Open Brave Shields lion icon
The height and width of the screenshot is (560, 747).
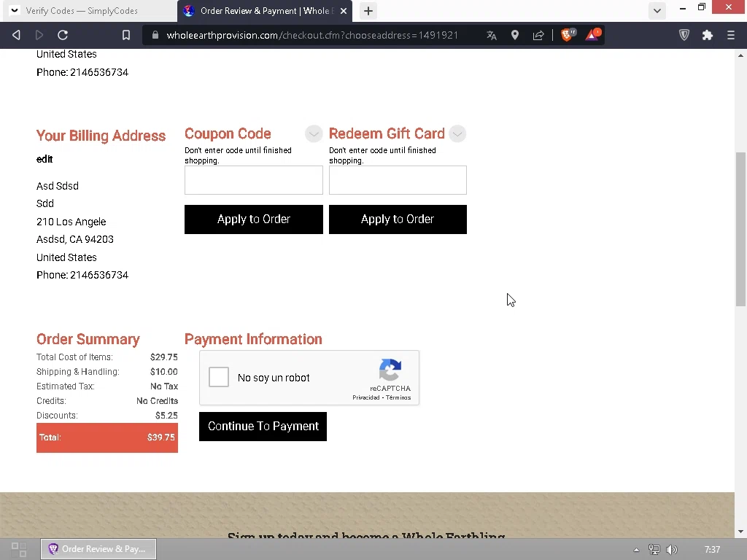(x=568, y=35)
